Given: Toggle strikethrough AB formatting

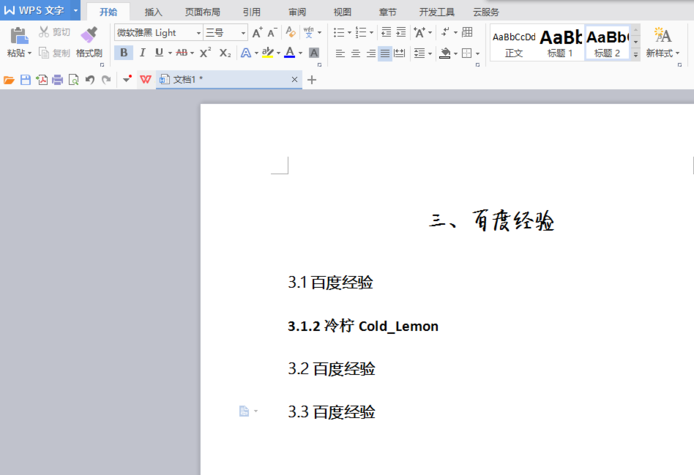Looking at the screenshot, I should 181,53.
